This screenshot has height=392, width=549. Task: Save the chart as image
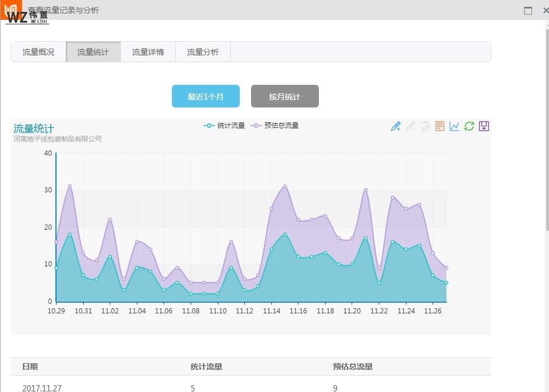[x=484, y=126]
